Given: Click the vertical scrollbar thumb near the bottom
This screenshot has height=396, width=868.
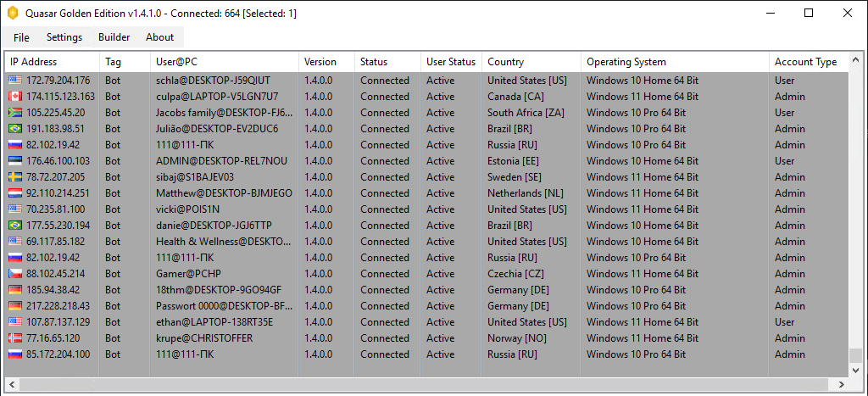Looking at the screenshot, I should coord(855,354).
